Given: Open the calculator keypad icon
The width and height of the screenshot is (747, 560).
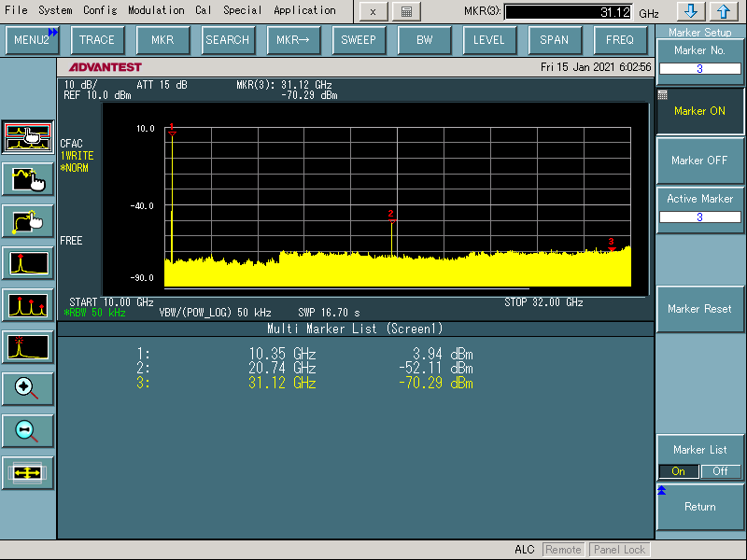Looking at the screenshot, I should (x=405, y=11).
